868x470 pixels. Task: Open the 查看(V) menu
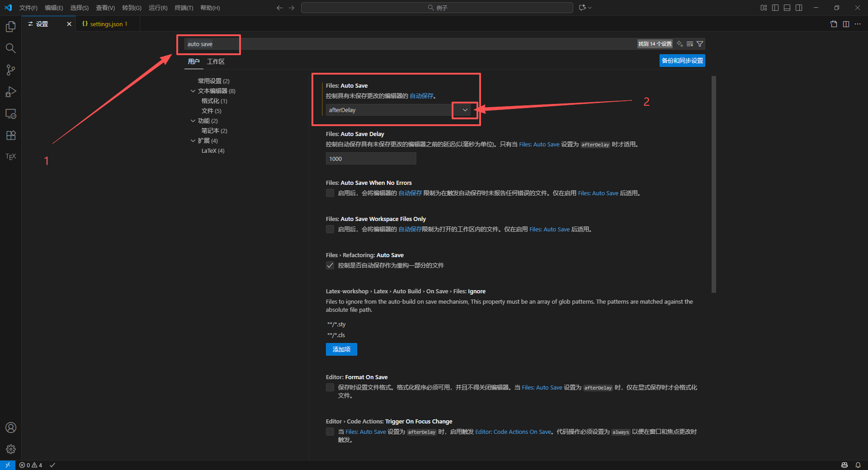[105, 8]
